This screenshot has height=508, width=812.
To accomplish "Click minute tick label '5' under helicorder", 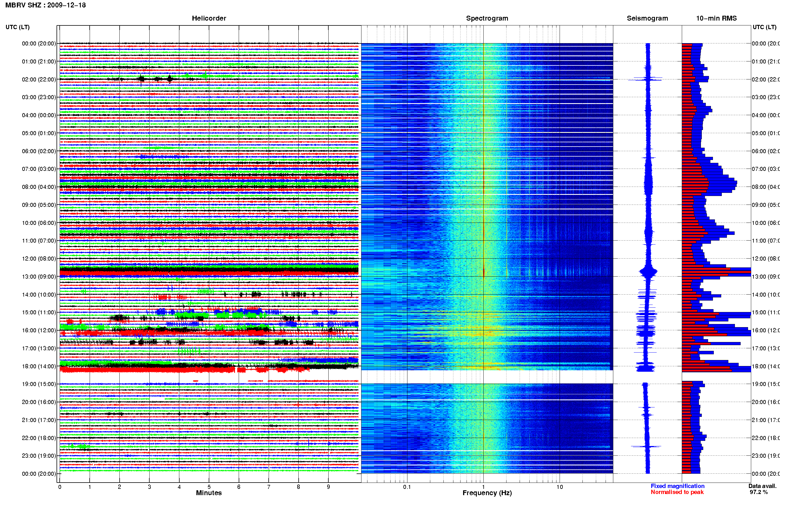I will pyautogui.click(x=209, y=487).
